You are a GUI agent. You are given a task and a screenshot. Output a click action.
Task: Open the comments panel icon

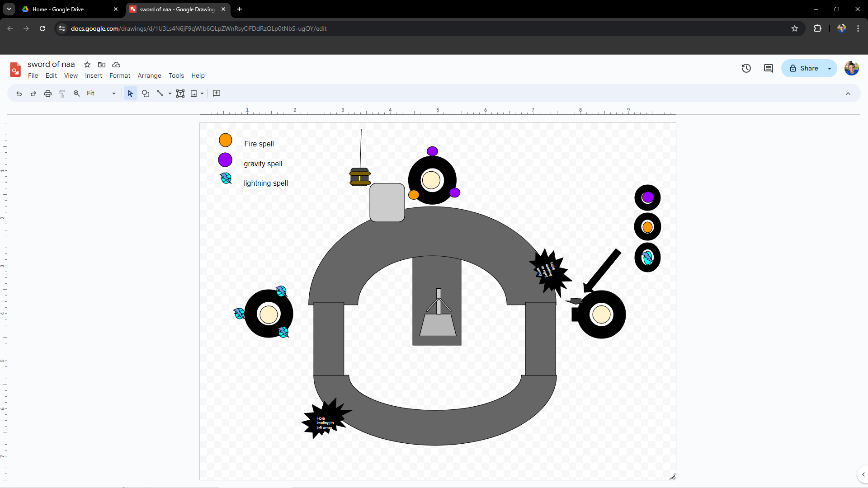pyautogui.click(x=769, y=68)
